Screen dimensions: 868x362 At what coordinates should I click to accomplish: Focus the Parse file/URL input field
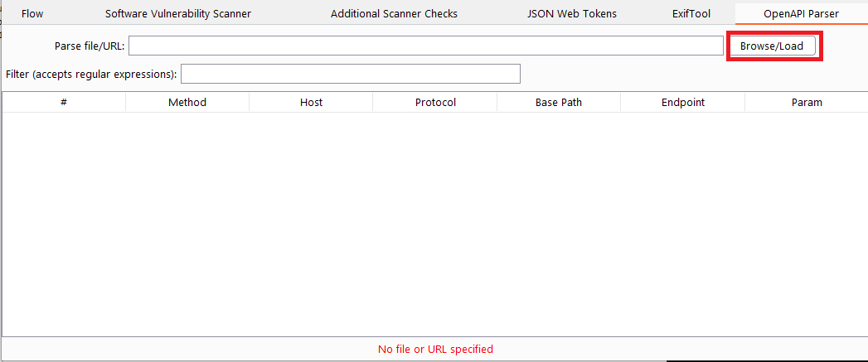coord(425,46)
